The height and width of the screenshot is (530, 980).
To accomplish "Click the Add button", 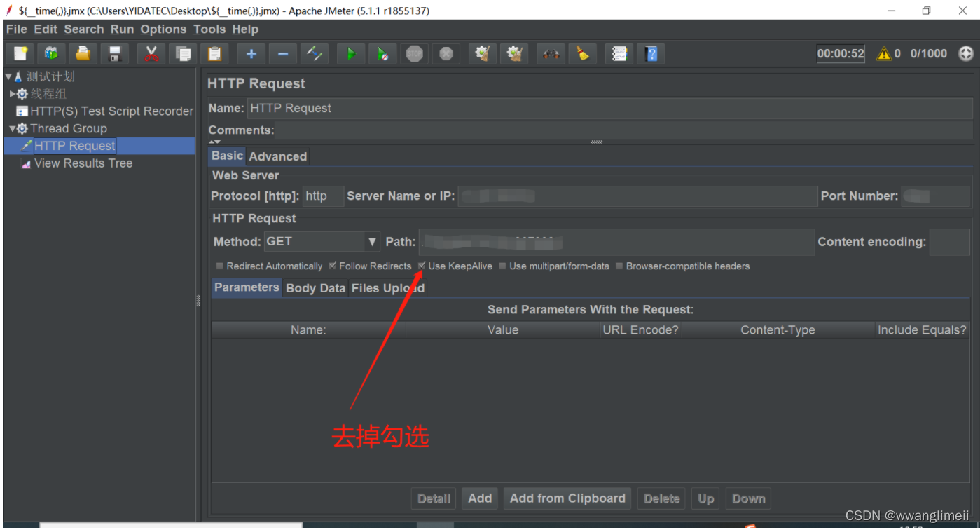I will 480,498.
